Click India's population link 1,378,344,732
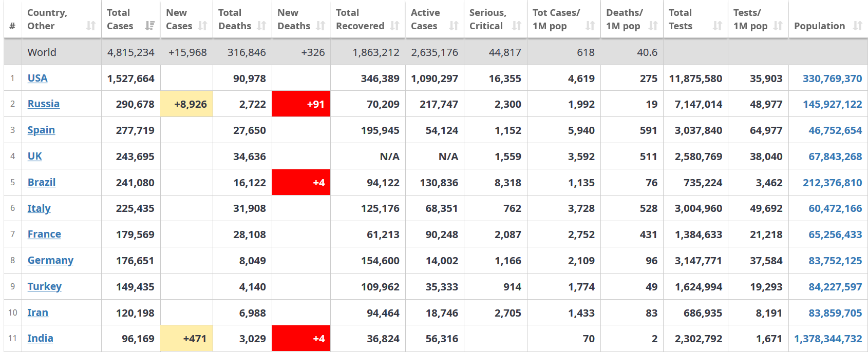868x352 pixels. pyautogui.click(x=828, y=339)
